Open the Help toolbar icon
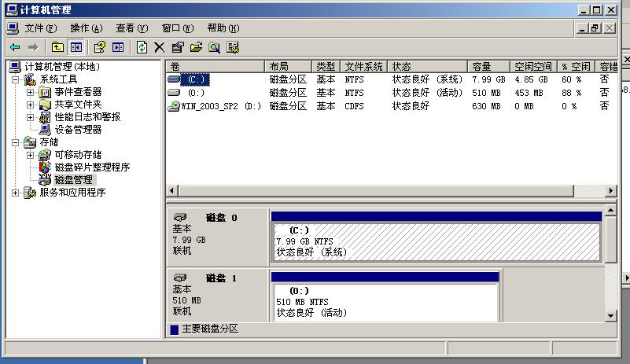Viewport: 630px width, 364px height. point(99,47)
